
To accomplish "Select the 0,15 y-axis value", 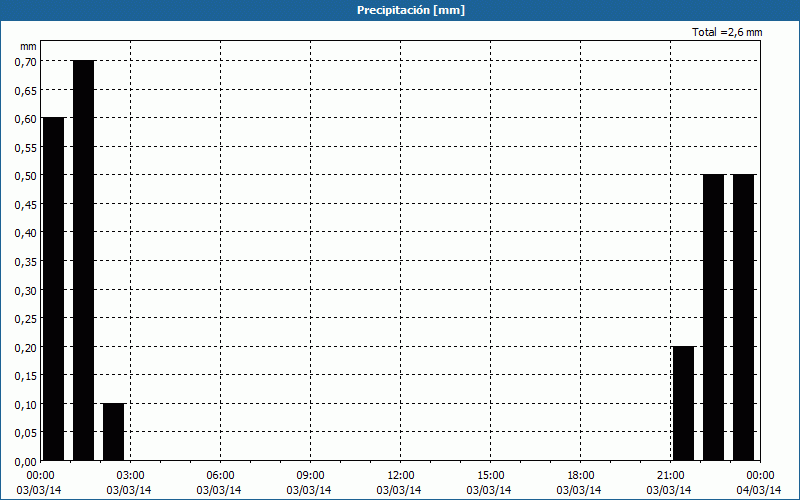I will pyautogui.click(x=26, y=376).
